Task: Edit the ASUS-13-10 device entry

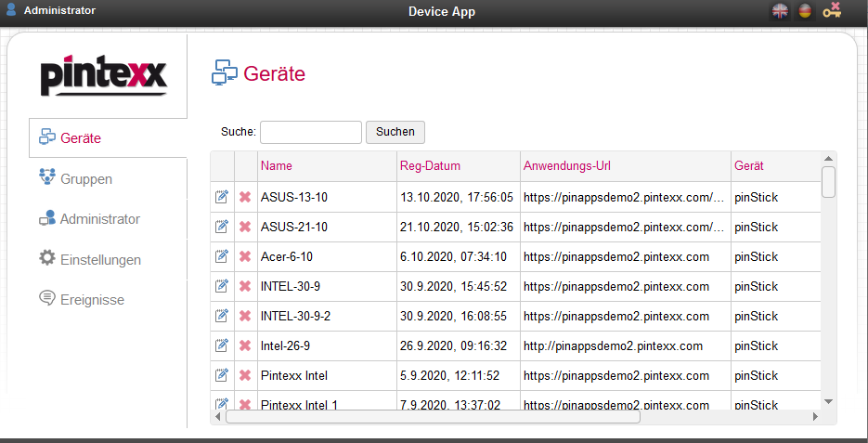Action: pos(222,197)
